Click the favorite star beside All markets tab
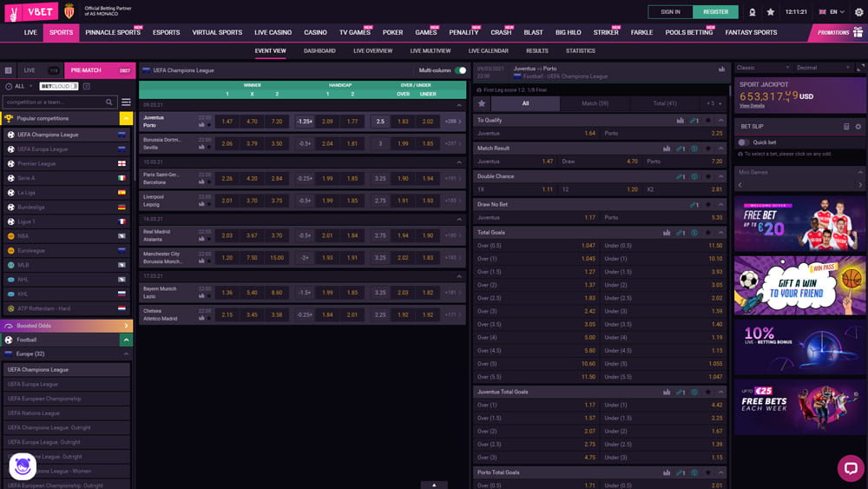This screenshot has height=489, width=868. point(482,103)
